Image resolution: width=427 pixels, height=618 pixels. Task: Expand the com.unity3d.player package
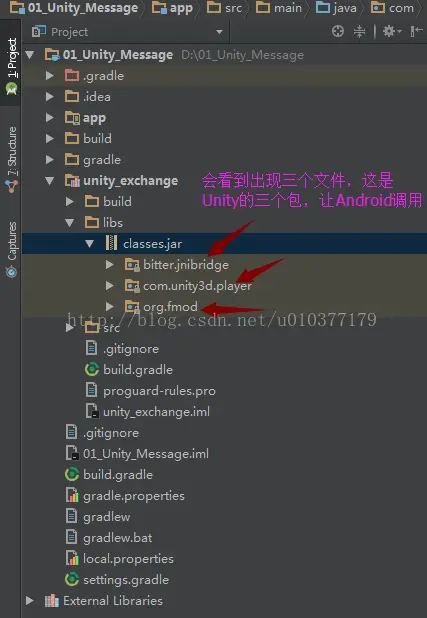tap(110, 285)
